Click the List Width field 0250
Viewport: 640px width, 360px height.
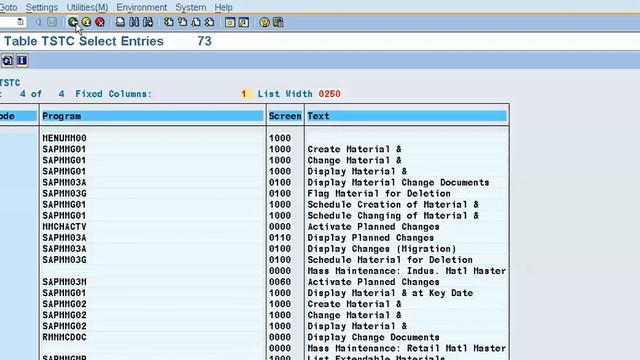click(x=329, y=94)
